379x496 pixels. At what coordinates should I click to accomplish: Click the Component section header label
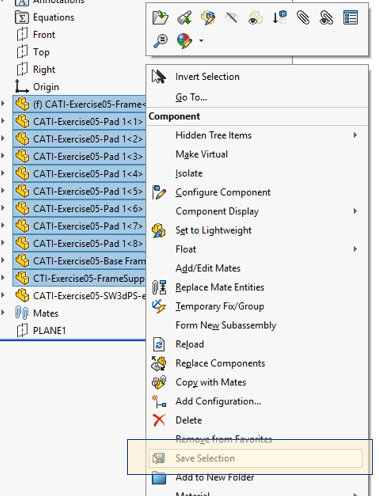click(174, 116)
